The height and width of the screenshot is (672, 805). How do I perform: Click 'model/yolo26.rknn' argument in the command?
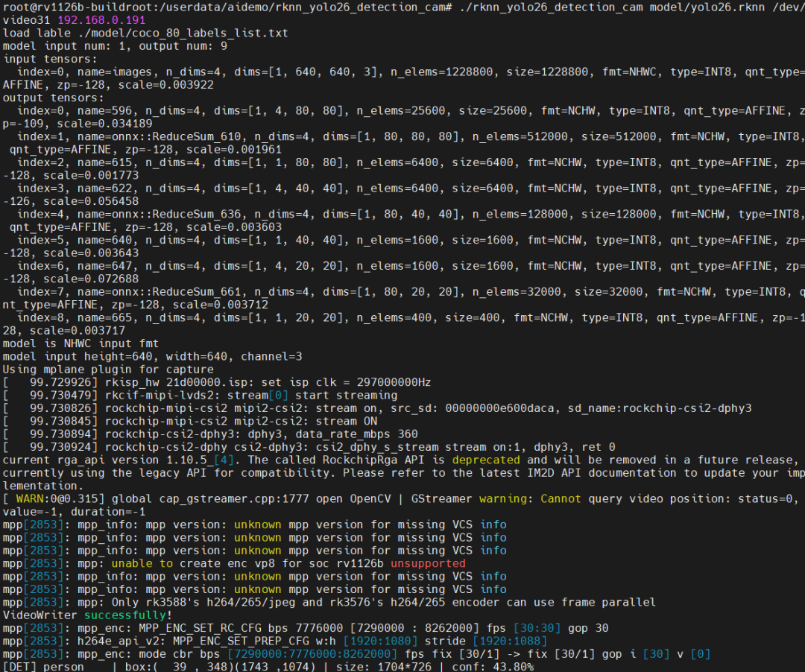point(707,7)
